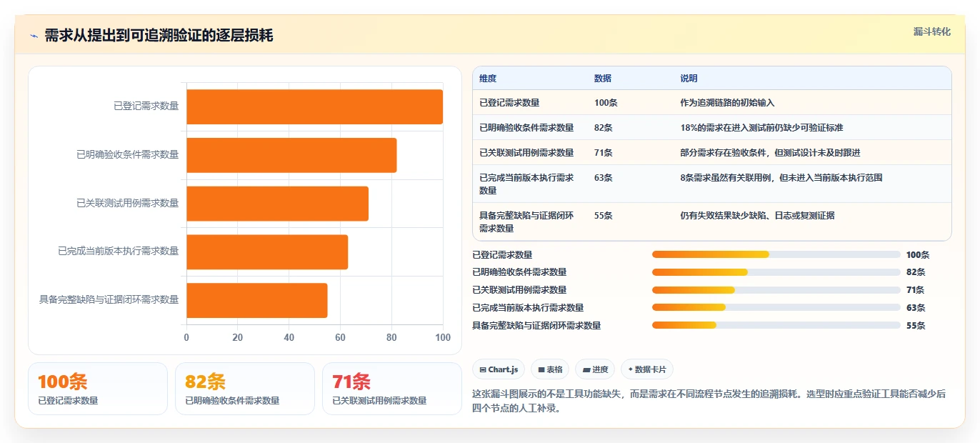Click the table cell 已完成当前版本执行需求数量
The image size is (980, 443).
pos(526,184)
